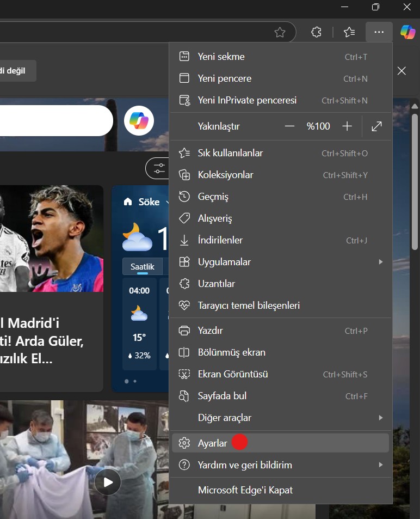The image size is (420, 519).
Task: Open the Madrid Arda Güler news headline
Action: 41,341
